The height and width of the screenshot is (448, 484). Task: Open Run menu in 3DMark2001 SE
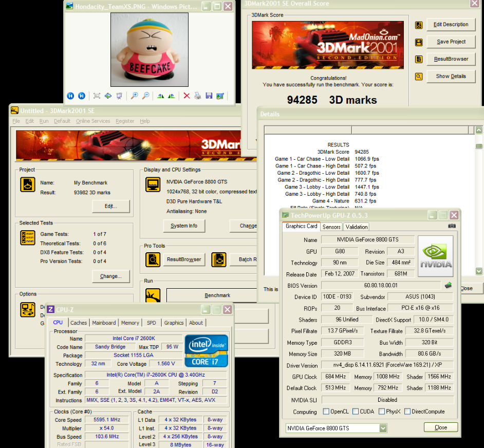pos(44,121)
